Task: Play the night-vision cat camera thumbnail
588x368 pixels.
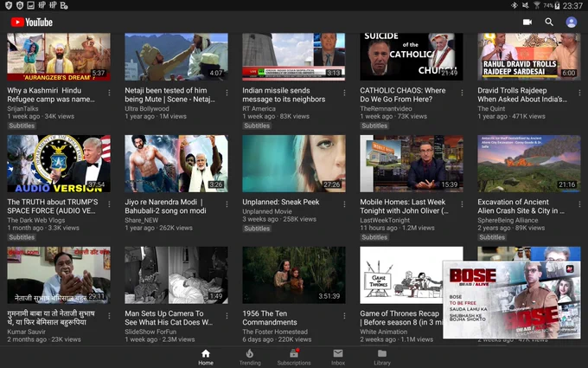Action: click(176, 275)
